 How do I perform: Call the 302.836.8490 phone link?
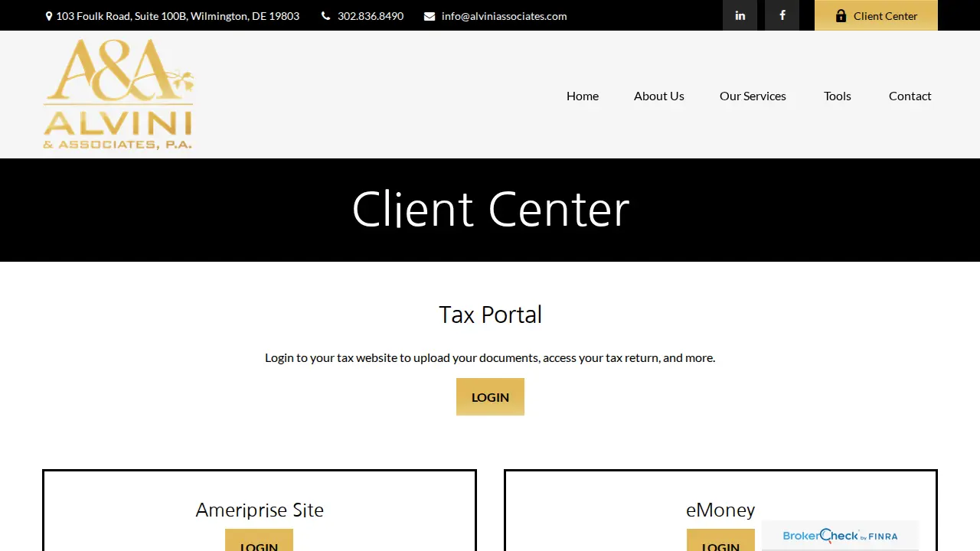point(371,16)
